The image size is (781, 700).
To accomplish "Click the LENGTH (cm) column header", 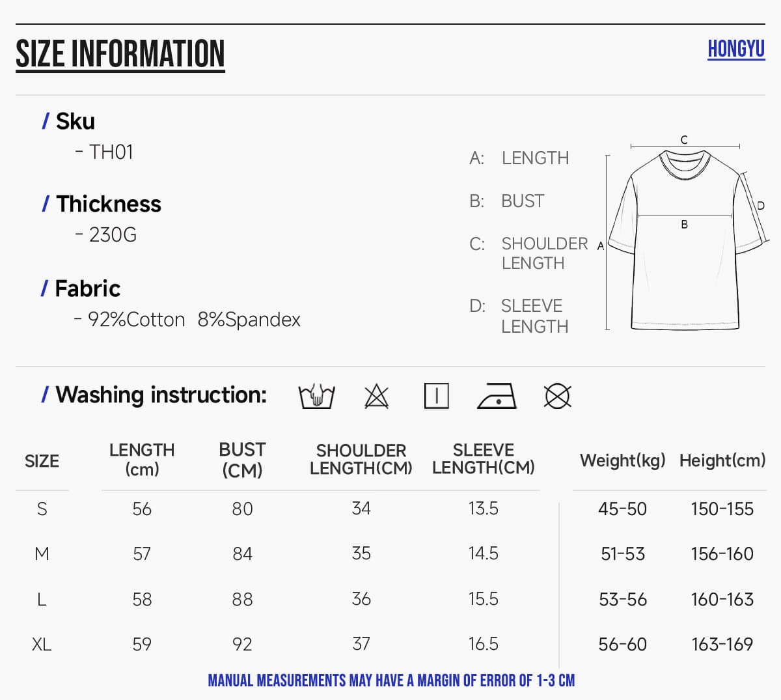I will point(142,460).
